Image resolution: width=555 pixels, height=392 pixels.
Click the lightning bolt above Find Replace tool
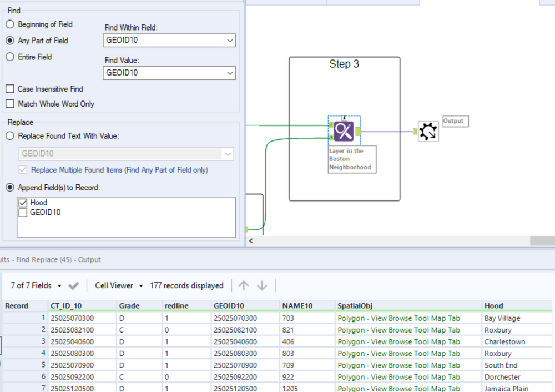pyautogui.click(x=344, y=118)
